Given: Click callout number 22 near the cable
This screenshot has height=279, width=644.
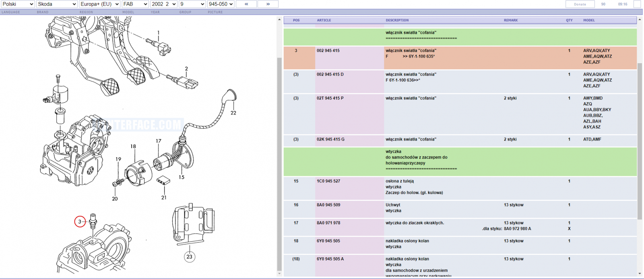Looking at the screenshot, I should tap(233, 113).
